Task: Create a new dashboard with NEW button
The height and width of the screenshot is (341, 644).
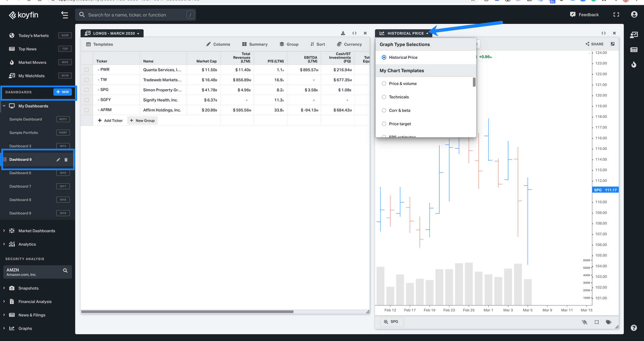Action: (x=62, y=92)
